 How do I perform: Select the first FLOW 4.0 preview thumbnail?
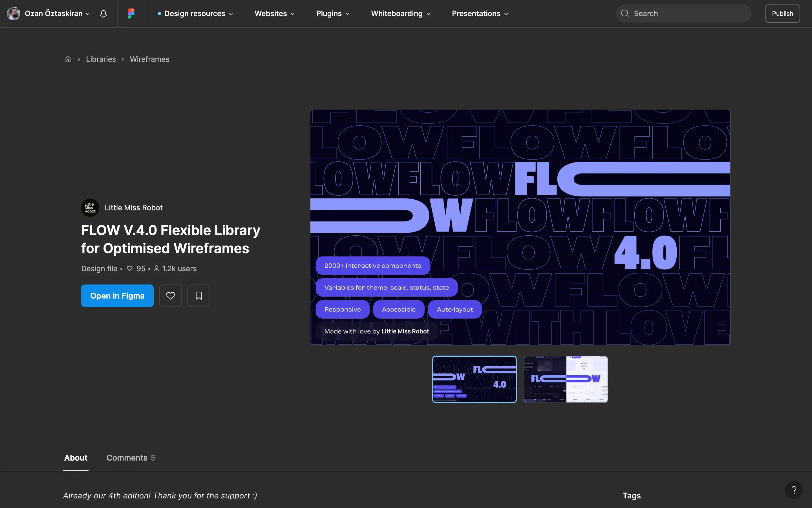(475, 379)
